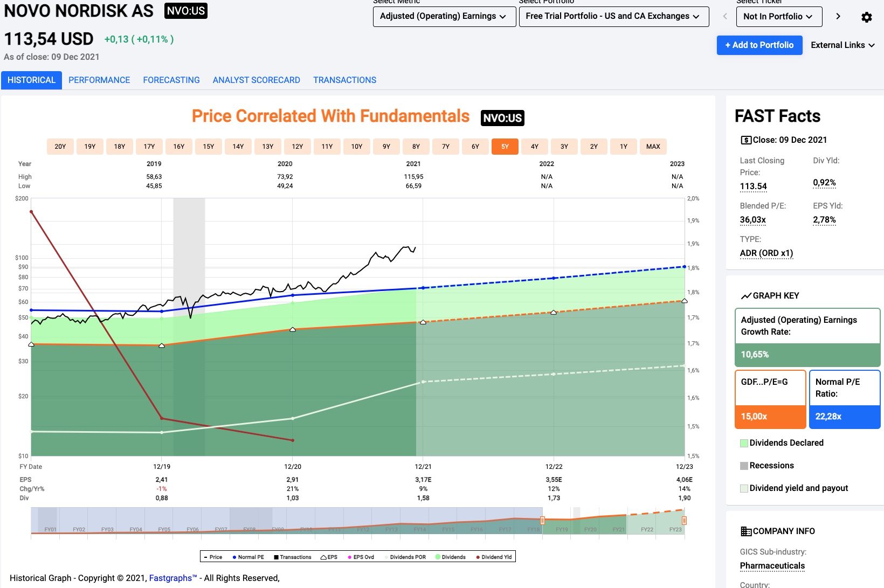Click the 12/22 Normal PE data point

tap(554, 278)
